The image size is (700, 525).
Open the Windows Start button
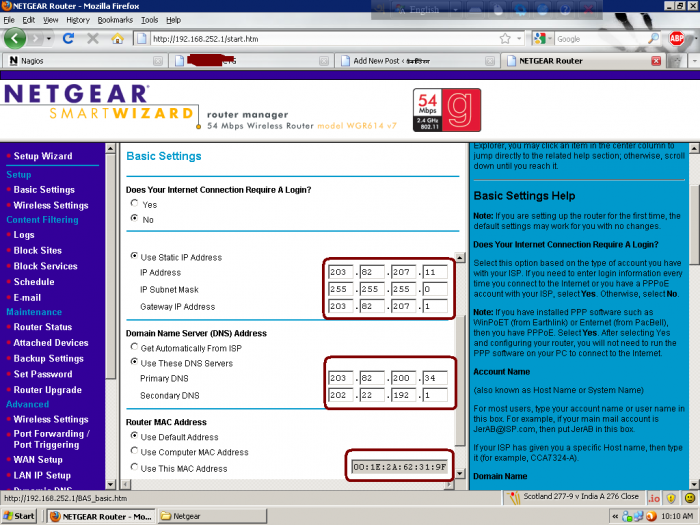tap(19, 517)
